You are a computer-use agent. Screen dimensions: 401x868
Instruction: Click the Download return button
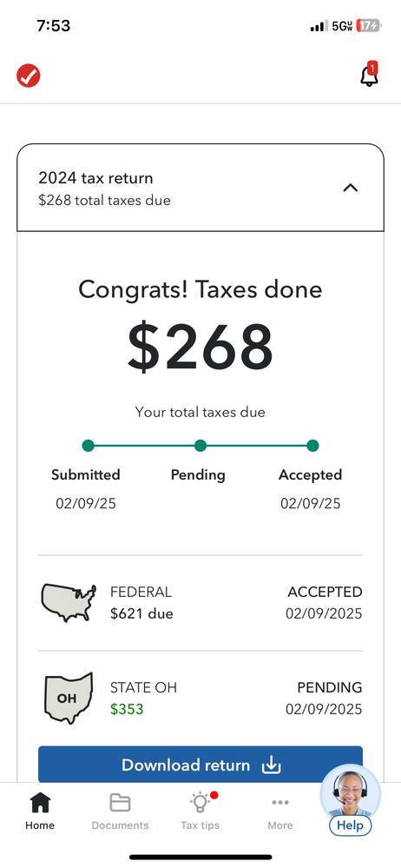click(x=200, y=765)
